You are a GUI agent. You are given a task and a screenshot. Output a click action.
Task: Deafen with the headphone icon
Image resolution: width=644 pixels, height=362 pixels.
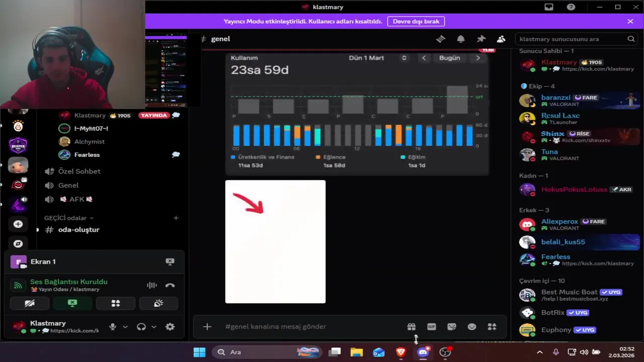[x=141, y=327]
